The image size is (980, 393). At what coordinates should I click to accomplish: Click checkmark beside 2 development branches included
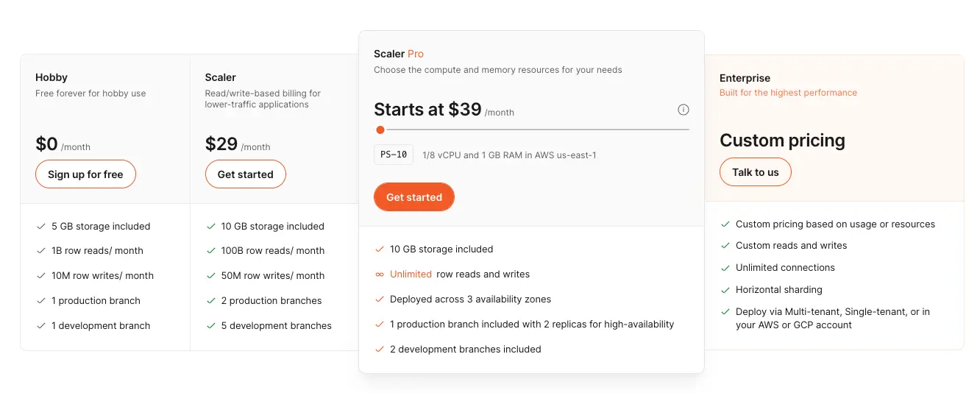tap(380, 350)
